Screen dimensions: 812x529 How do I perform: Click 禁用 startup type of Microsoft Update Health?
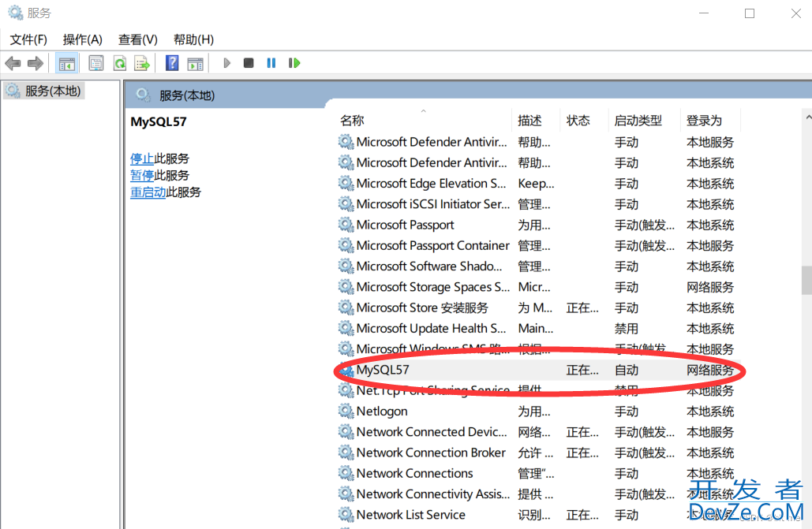(626, 329)
